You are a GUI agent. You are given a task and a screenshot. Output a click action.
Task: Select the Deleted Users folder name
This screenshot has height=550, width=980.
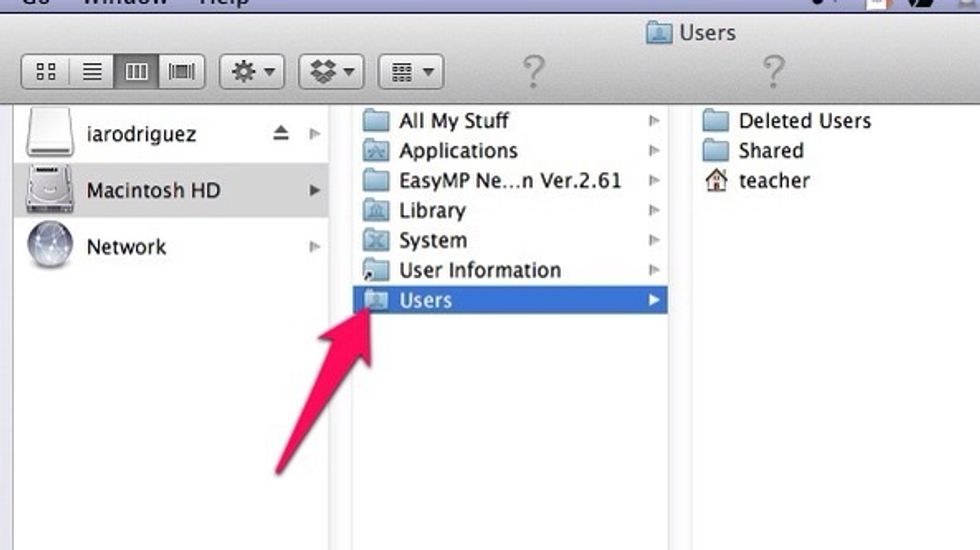pos(805,121)
